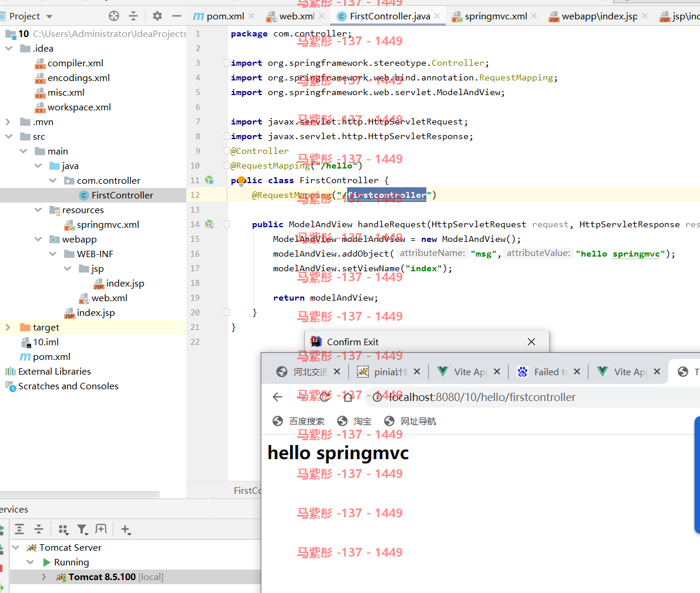Viewport: 700px width, 593px height.
Task: Expand the .mvn folder
Action: (x=8, y=122)
